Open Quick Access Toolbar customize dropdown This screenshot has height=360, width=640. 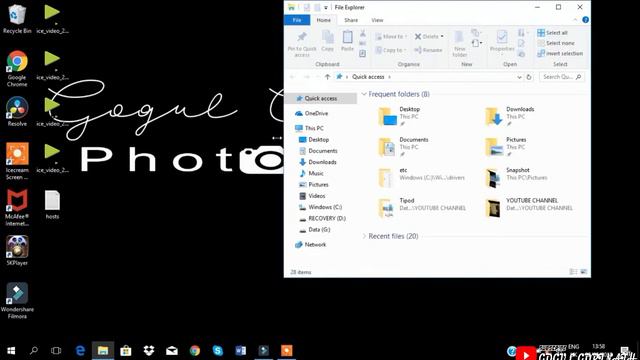coord(326,7)
